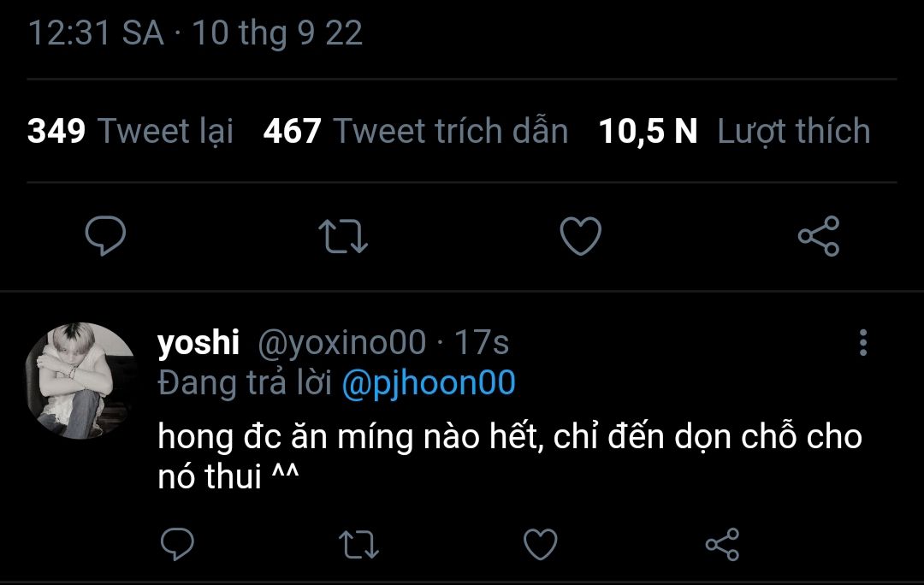This screenshot has width=924, height=585.
Task: Open the 17s reply timestamp
Action: click(482, 343)
